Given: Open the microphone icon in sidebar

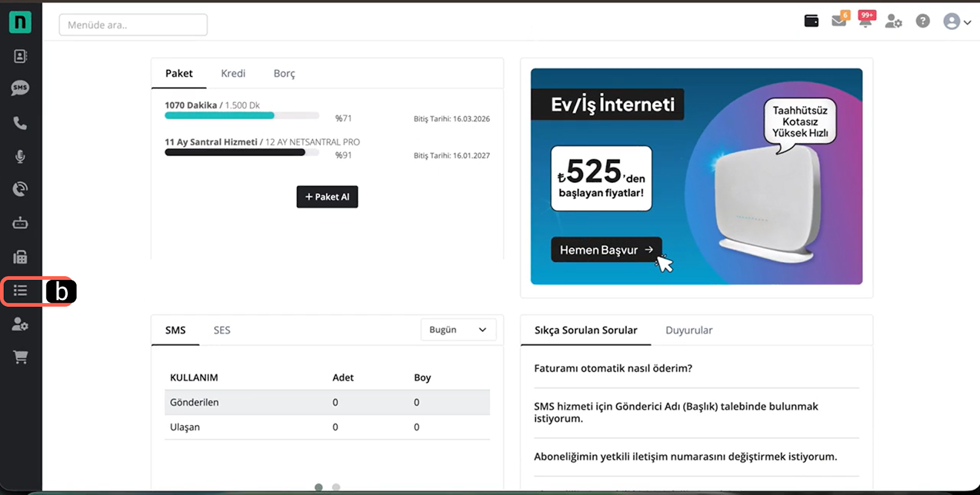Looking at the screenshot, I should pos(20,157).
